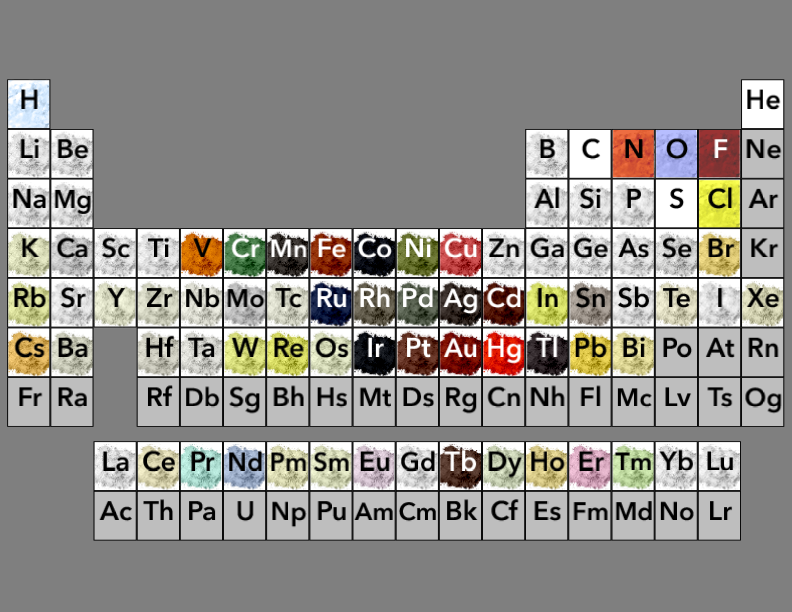Click the Oganesson (Og) element tile

coord(763,400)
